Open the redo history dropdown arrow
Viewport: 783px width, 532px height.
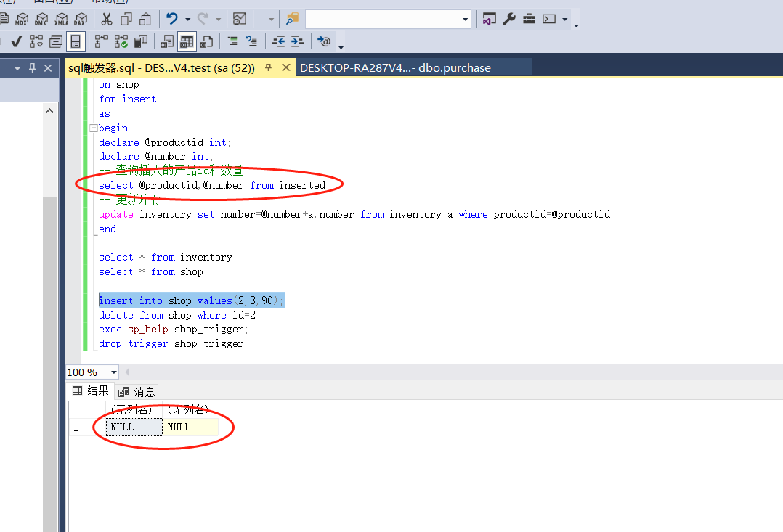(x=218, y=20)
